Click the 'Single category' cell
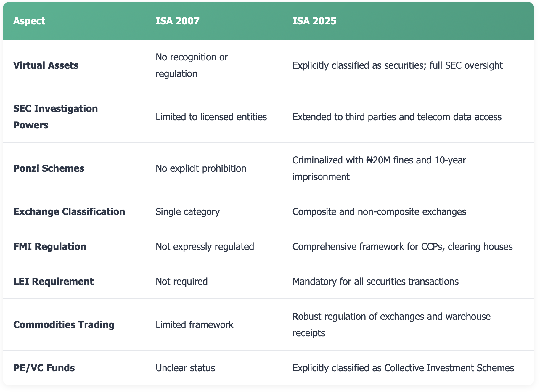Screen dimensions: 540x392 187,212
